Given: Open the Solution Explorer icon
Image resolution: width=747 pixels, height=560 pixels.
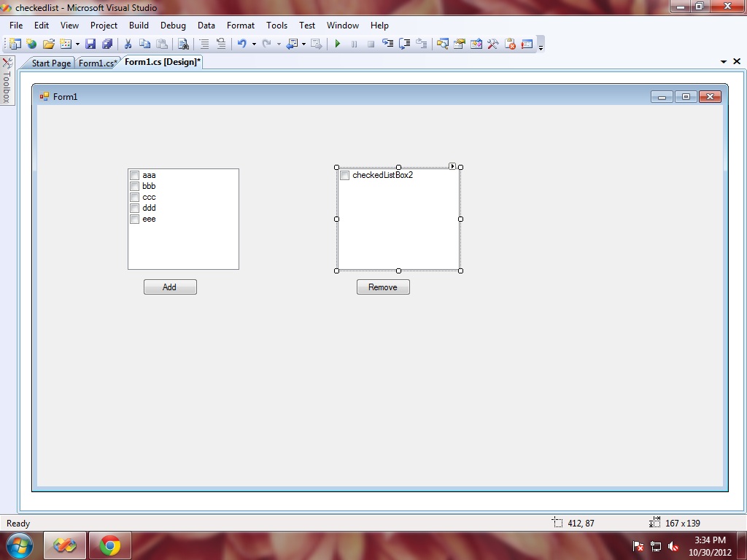Looking at the screenshot, I should pyautogui.click(x=441, y=44).
